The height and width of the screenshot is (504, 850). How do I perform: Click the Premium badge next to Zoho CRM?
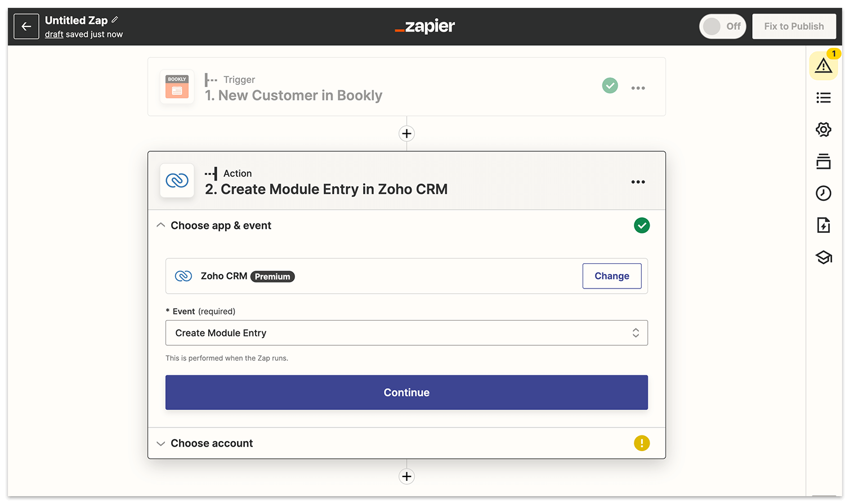coord(272,276)
